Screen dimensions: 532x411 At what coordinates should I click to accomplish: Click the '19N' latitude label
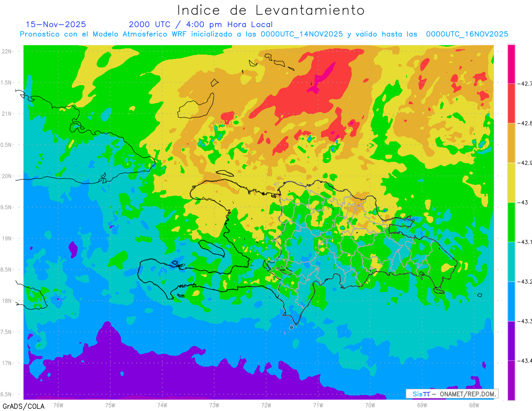coord(7,239)
